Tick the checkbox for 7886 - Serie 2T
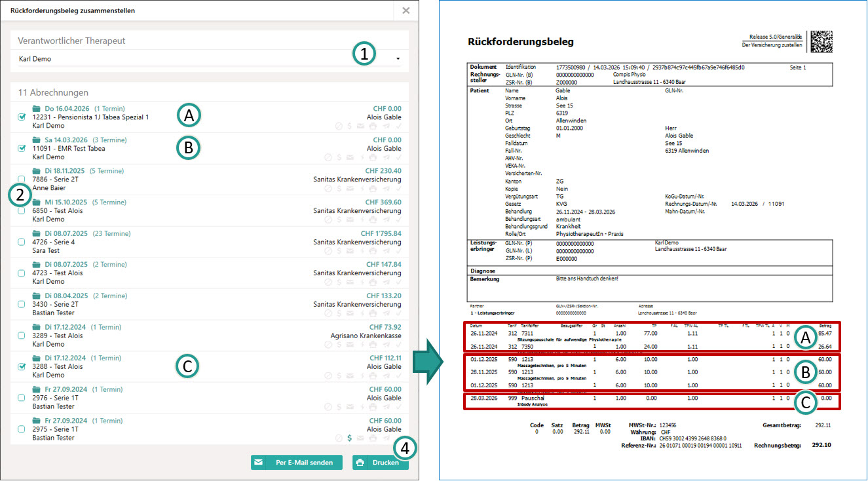 coord(22,180)
